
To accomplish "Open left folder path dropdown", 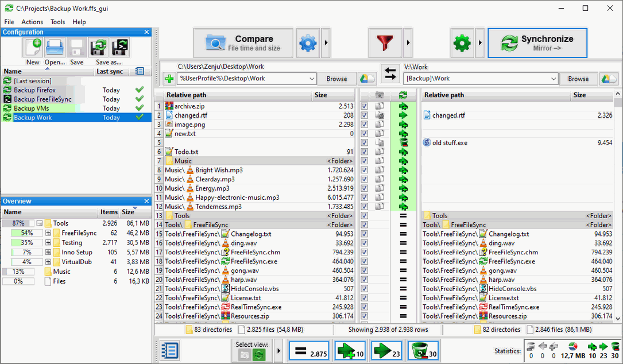I will (312, 79).
